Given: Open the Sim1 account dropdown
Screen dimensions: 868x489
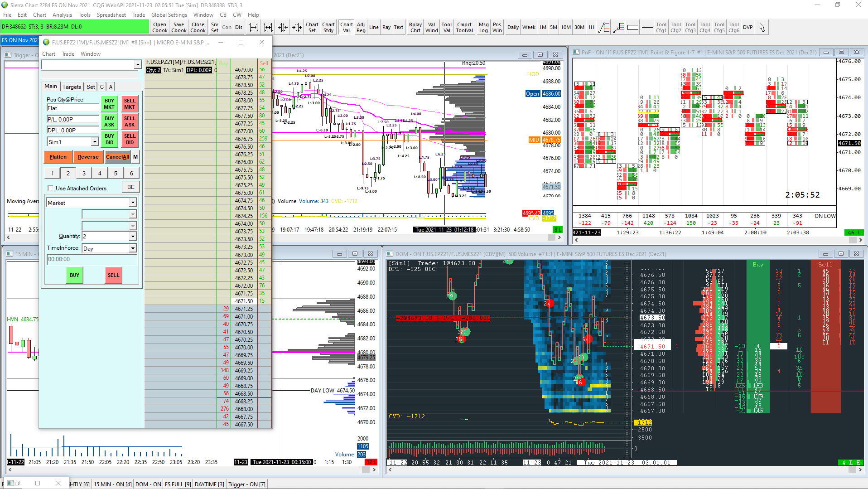Looking at the screenshot, I should click(x=95, y=142).
